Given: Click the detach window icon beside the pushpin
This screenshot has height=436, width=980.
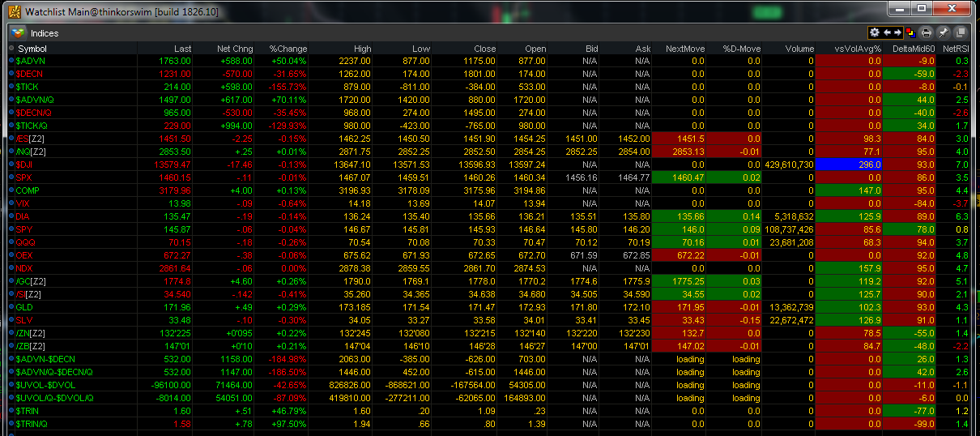Looking at the screenshot, I should (x=960, y=33).
